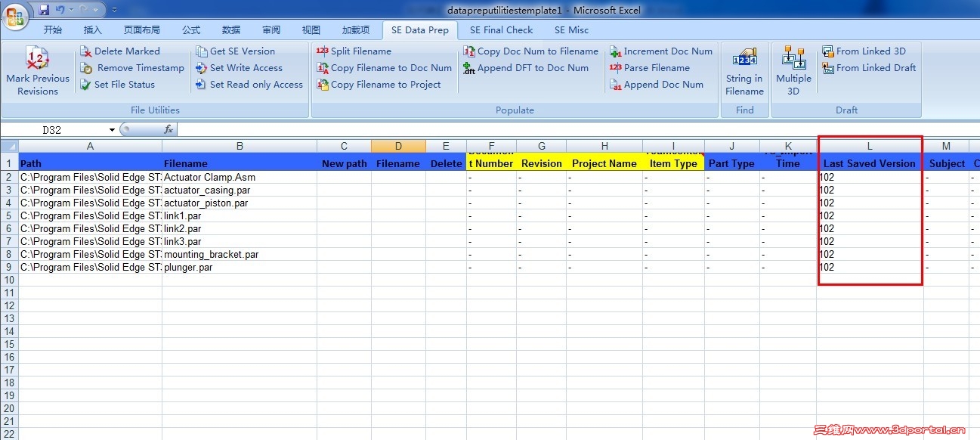Select column D header
Viewport: 980px width, 440px height.
coord(398,146)
